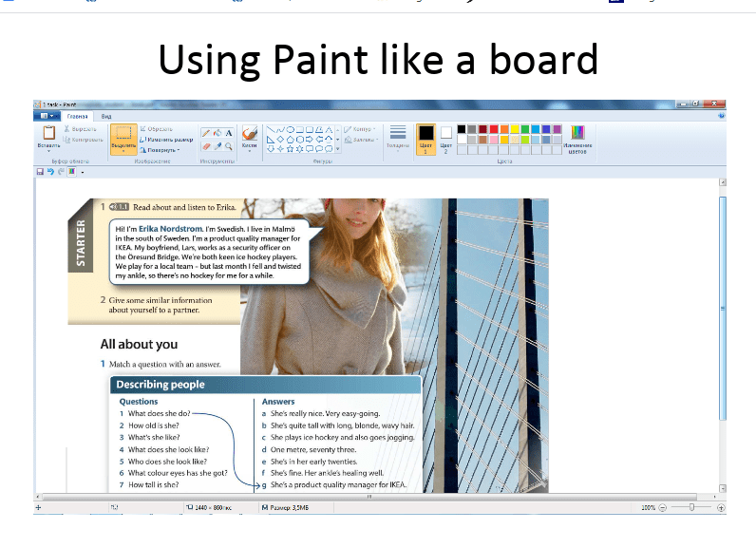This screenshot has height=548, width=756.
Task: Switch to the Вид (View) tab
Action: [106, 115]
